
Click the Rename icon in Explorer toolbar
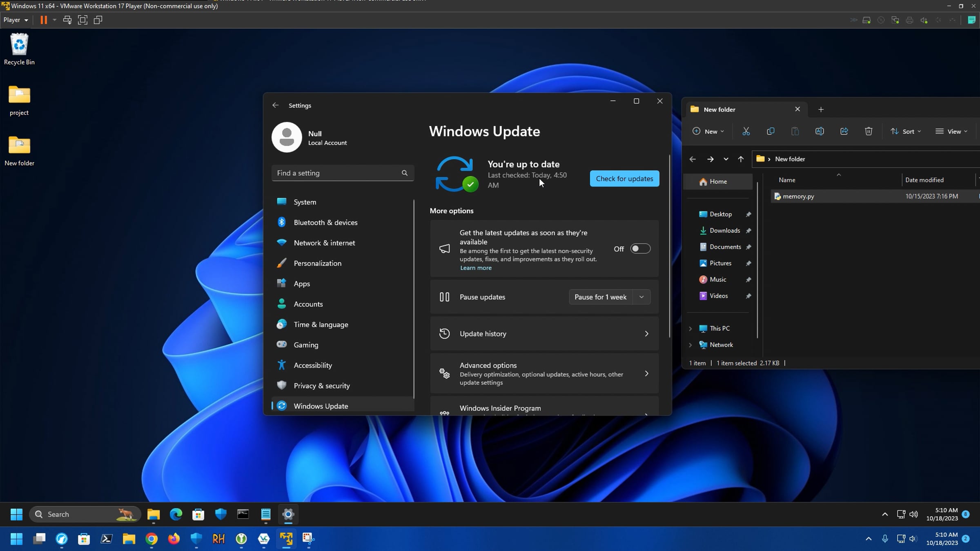(820, 131)
